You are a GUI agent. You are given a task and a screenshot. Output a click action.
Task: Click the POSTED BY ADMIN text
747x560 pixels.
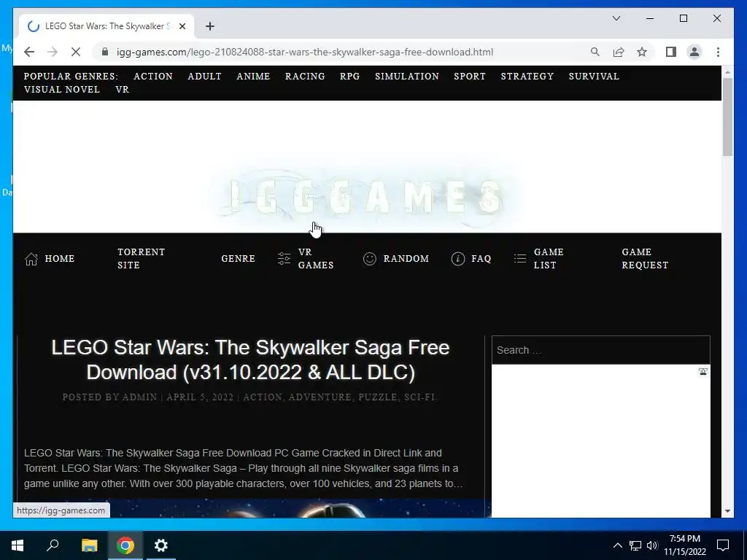coord(109,397)
